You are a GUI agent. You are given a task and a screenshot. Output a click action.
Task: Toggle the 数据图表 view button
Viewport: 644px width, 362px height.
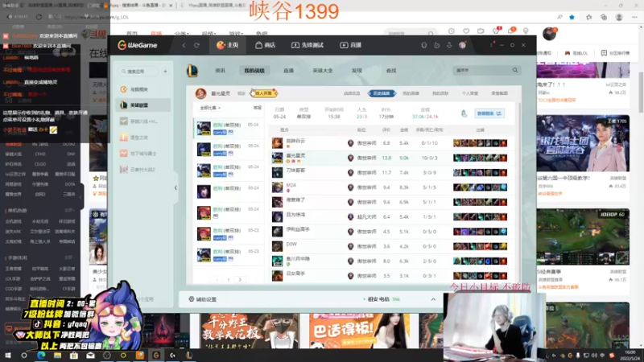tap(489, 113)
